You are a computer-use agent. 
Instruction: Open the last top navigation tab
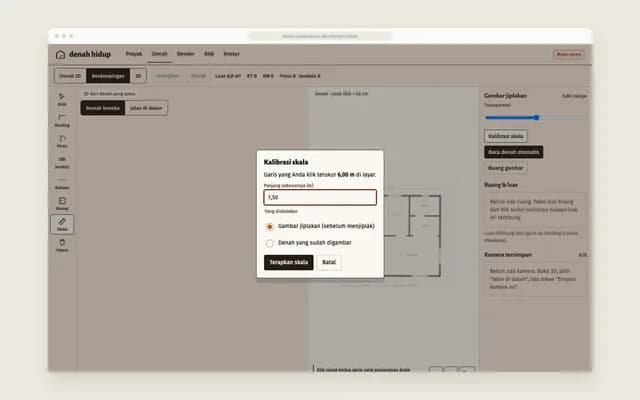(x=231, y=54)
